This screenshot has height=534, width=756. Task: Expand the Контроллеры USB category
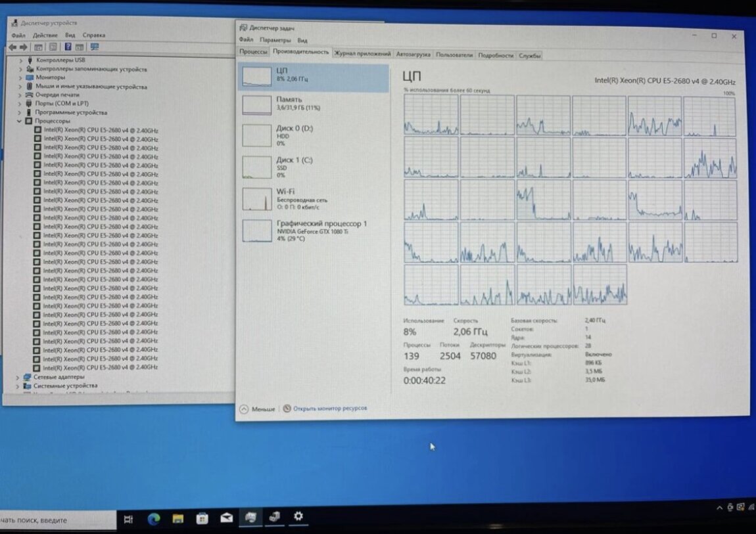20,60
